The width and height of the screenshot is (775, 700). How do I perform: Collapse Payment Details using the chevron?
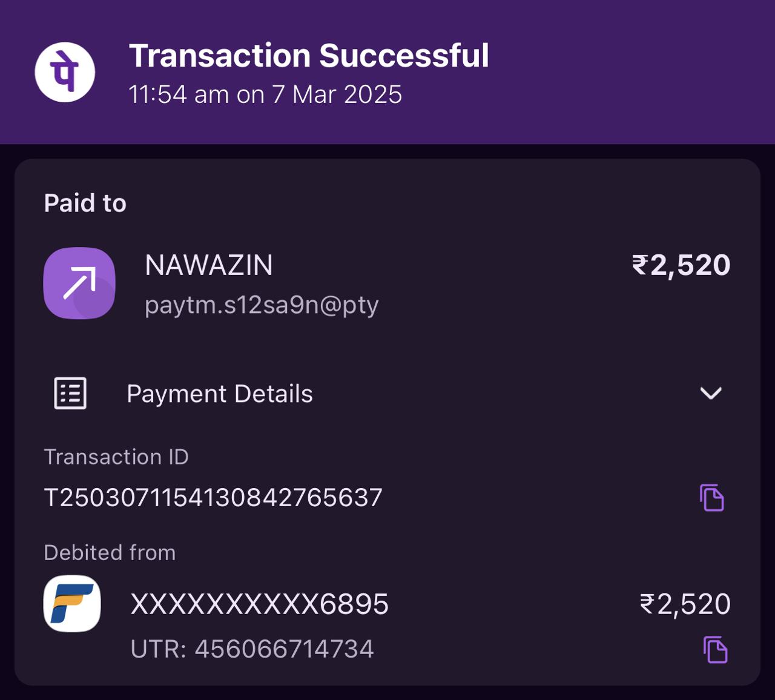click(x=710, y=394)
